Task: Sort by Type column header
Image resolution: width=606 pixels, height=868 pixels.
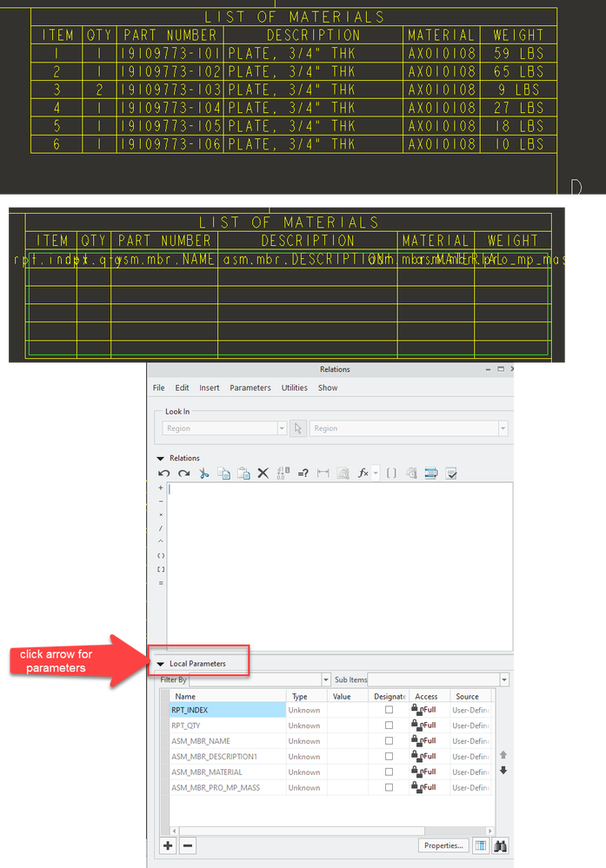Action: (x=307, y=696)
